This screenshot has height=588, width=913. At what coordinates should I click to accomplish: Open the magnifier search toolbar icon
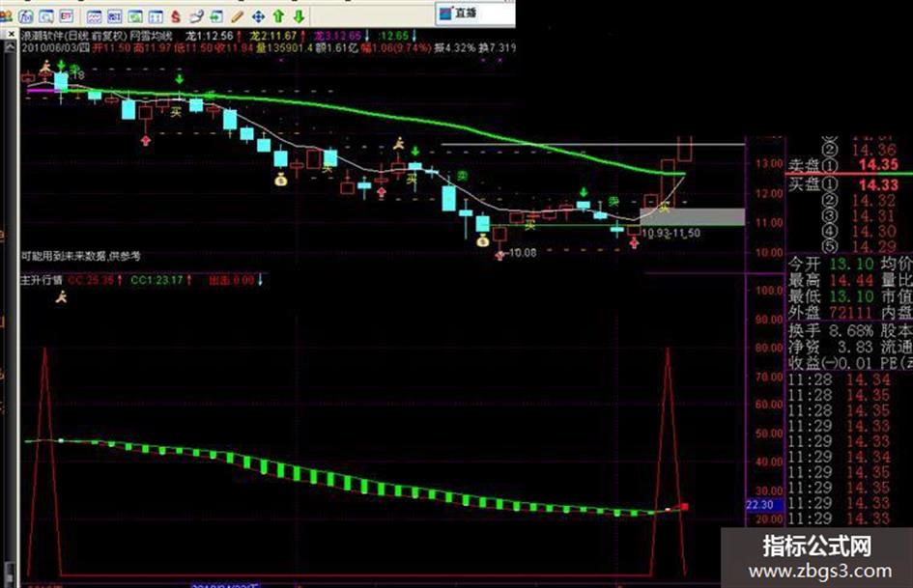click(x=46, y=16)
